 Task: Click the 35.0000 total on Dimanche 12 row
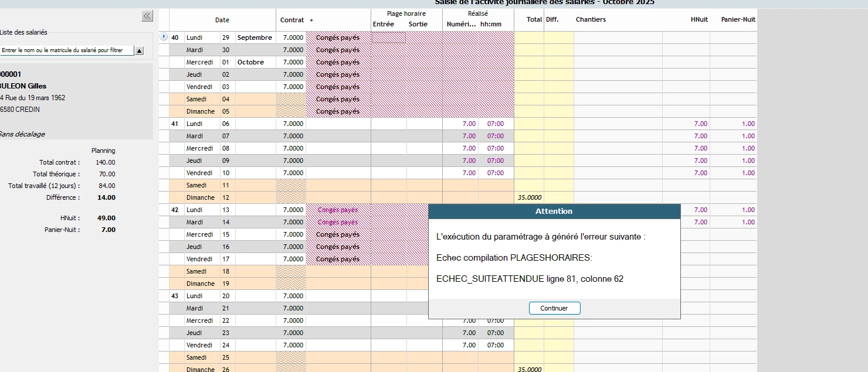(530, 197)
